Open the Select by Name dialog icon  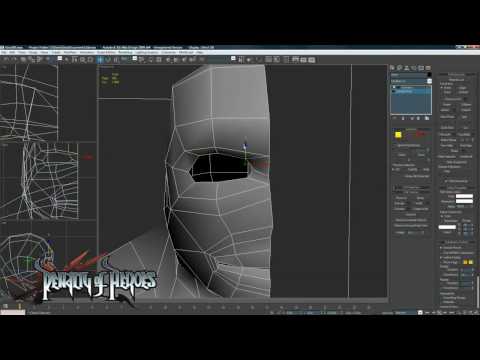pos(74,60)
